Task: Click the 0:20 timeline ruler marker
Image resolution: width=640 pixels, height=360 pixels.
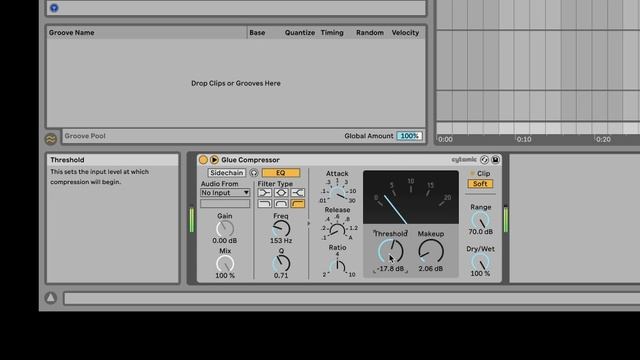Action: tap(603, 140)
